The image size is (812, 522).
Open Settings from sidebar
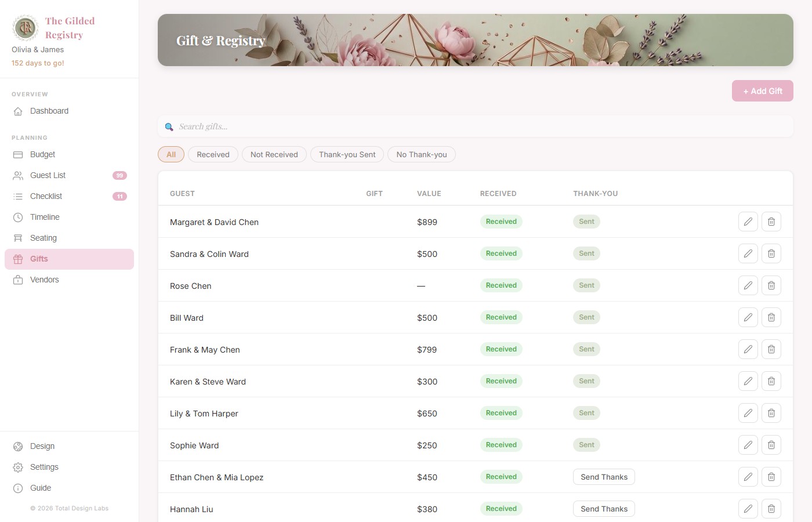point(69,467)
